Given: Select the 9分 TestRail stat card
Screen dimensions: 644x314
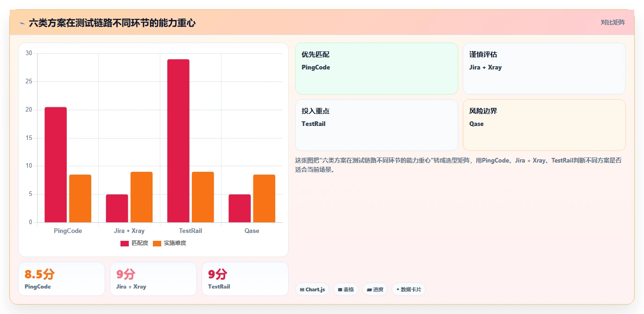Looking at the screenshot, I should pos(245,279).
